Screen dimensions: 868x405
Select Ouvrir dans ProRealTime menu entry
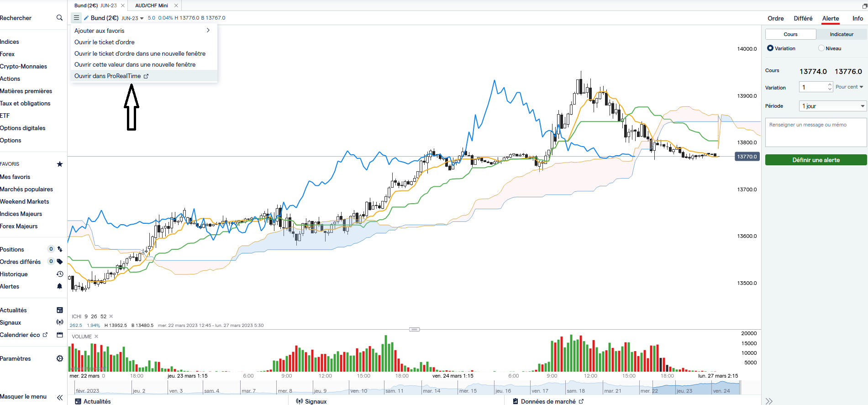coord(144,76)
